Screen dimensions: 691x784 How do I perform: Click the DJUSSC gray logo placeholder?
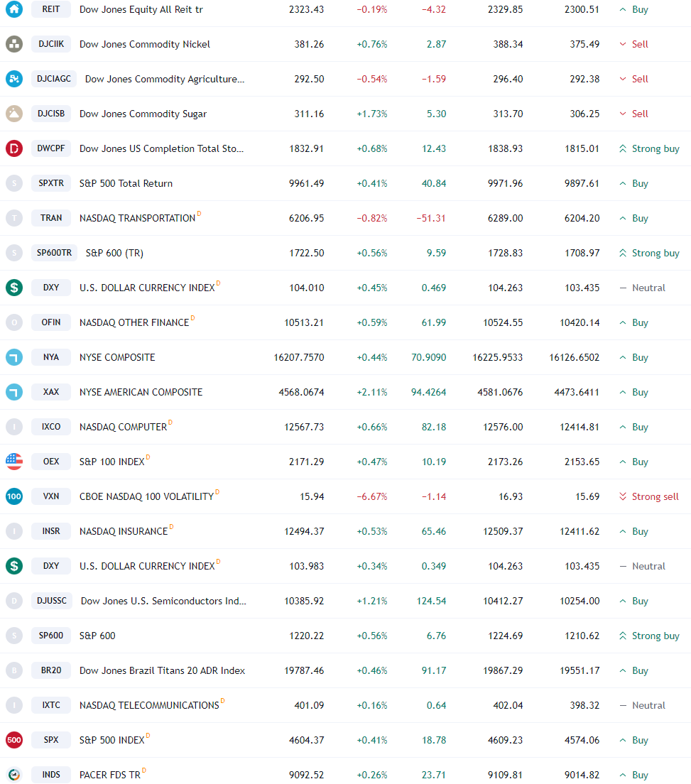14,601
